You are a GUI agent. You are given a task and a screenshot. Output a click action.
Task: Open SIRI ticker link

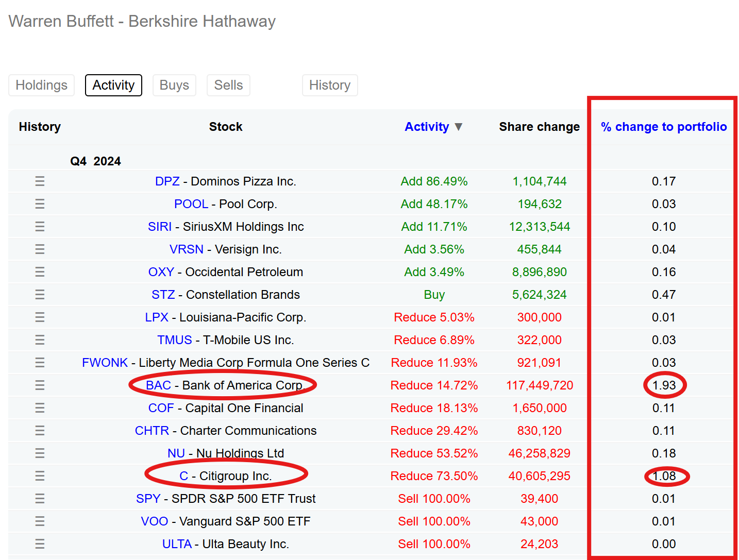tap(160, 227)
